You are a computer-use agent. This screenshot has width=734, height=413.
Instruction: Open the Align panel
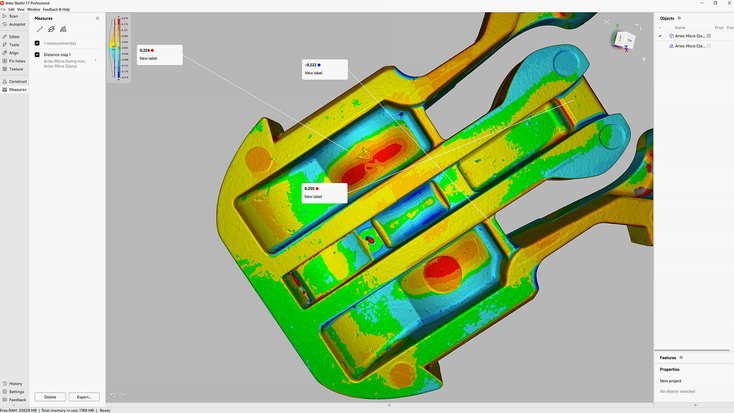coord(14,53)
